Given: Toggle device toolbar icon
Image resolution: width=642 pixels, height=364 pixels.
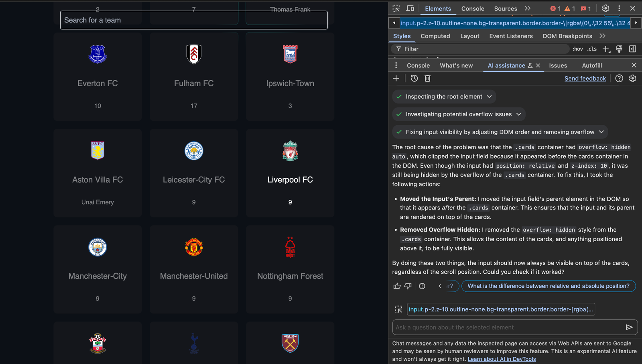Looking at the screenshot, I should click(x=410, y=8).
